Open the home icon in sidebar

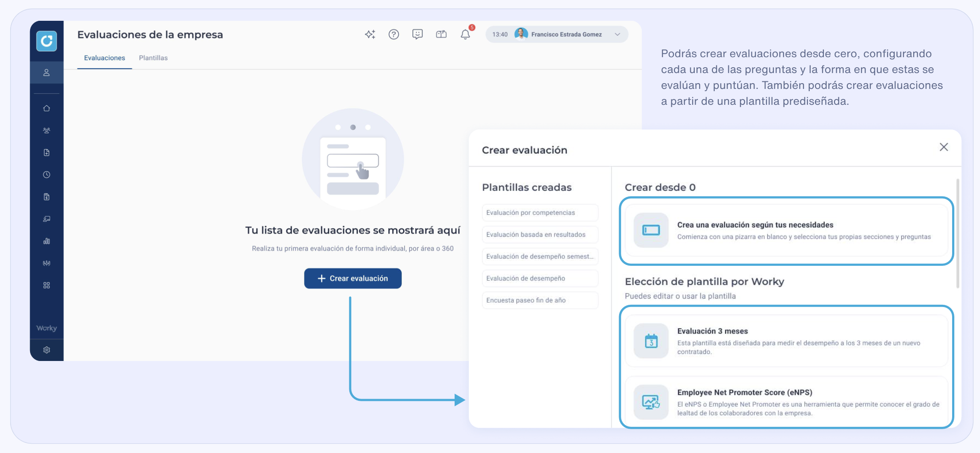click(x=46, y=108)
